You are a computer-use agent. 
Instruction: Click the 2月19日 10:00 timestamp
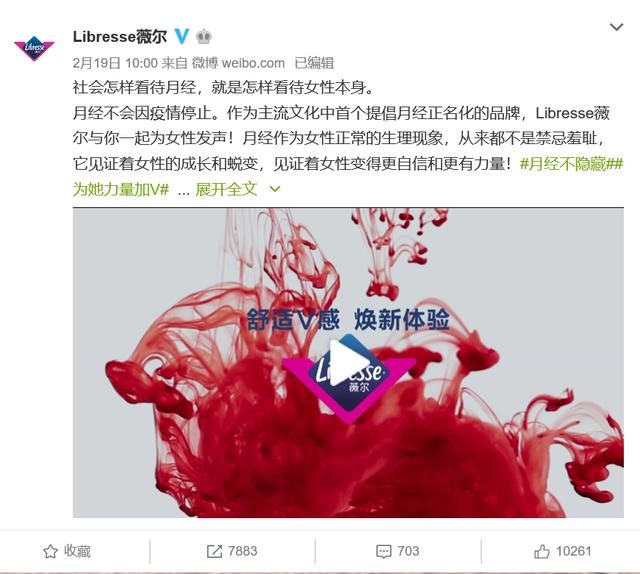[115, 63]
